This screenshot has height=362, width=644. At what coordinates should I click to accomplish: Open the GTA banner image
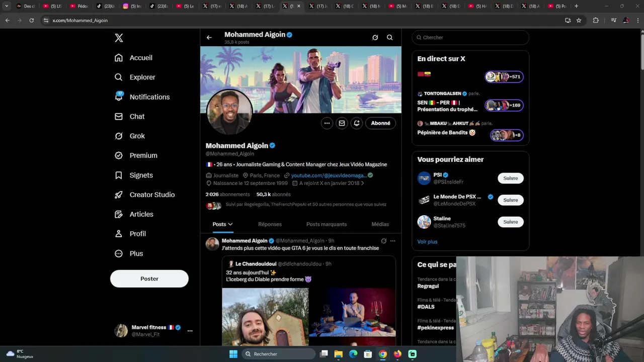click(301, 79)
